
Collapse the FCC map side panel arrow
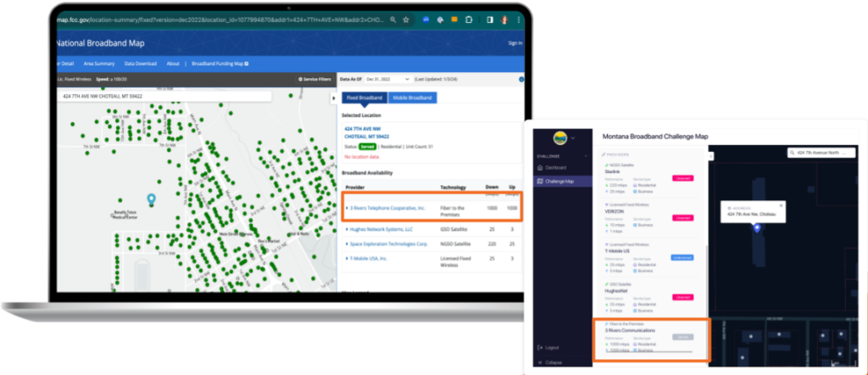point(333,98)
